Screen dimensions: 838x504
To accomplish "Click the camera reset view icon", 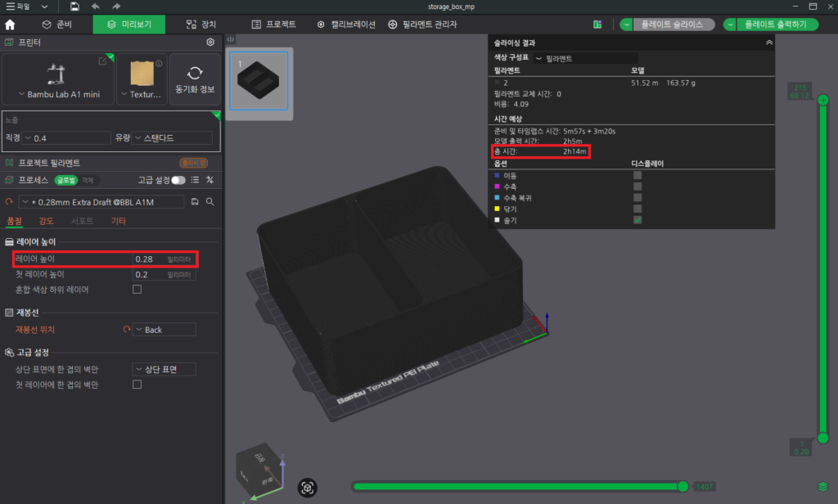I will [x=308, y=488].
